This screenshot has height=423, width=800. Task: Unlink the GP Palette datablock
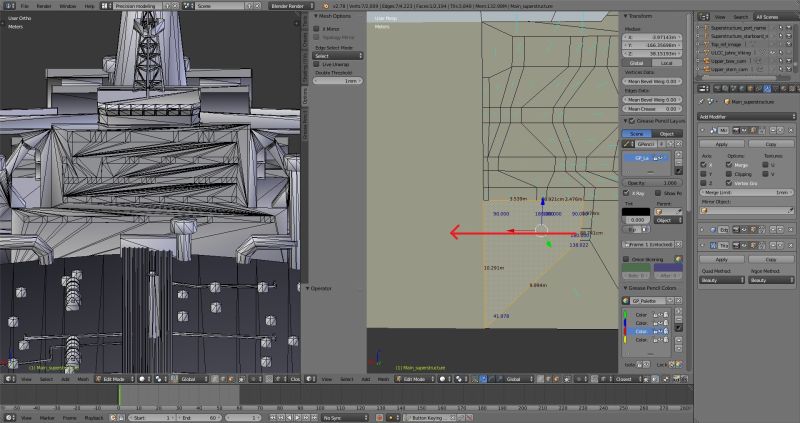tap(679, 301)
